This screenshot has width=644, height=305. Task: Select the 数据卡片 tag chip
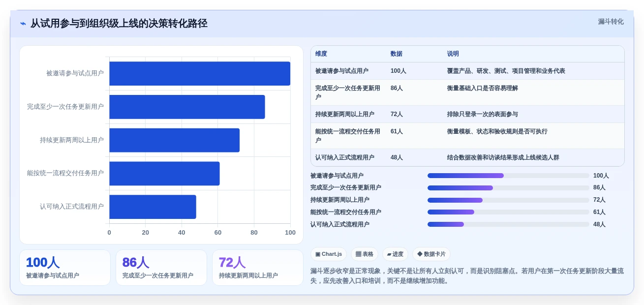click(431, 254)
